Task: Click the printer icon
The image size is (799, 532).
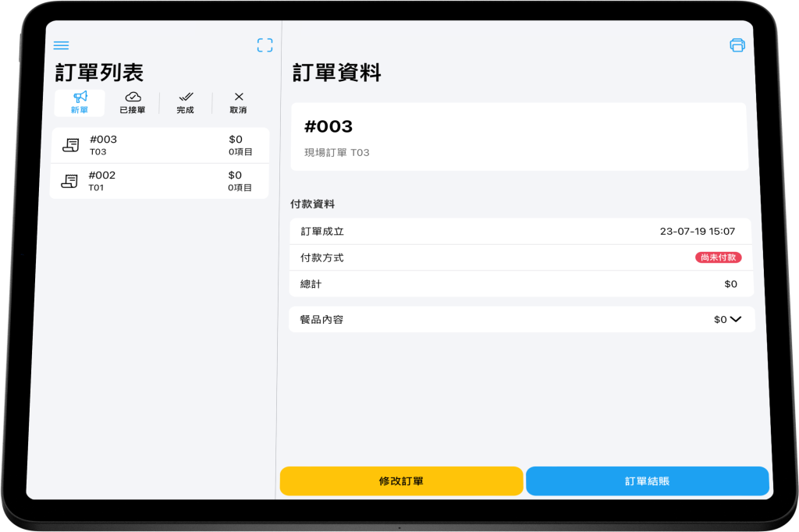Action: (737, 45)
